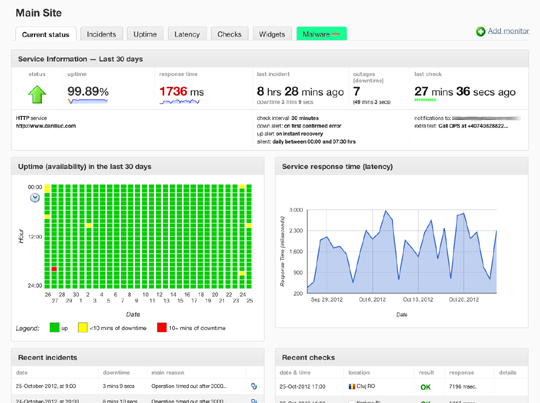Click the green up-arrow status icon
This screenshot has width=540, height=403.
point(37,95)
